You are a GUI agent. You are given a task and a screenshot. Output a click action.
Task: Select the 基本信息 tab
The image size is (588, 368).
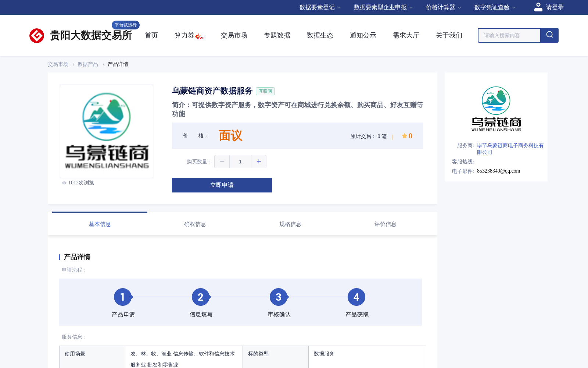pyautogui.click(x=100, y=224)
